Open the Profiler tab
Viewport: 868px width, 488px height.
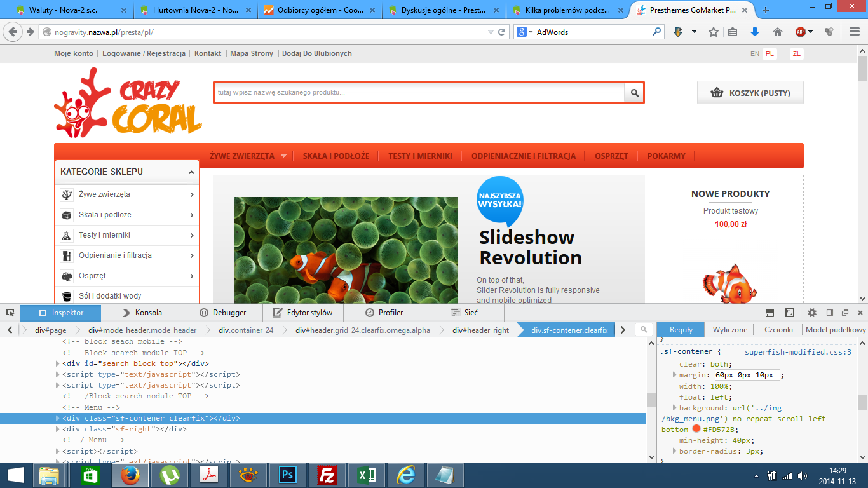click(384, 313)
